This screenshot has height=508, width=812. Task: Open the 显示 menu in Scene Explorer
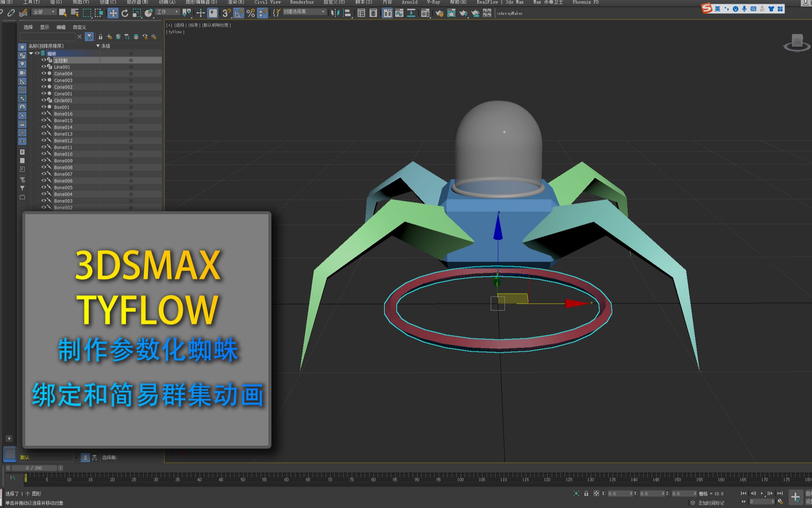(45, 27)
